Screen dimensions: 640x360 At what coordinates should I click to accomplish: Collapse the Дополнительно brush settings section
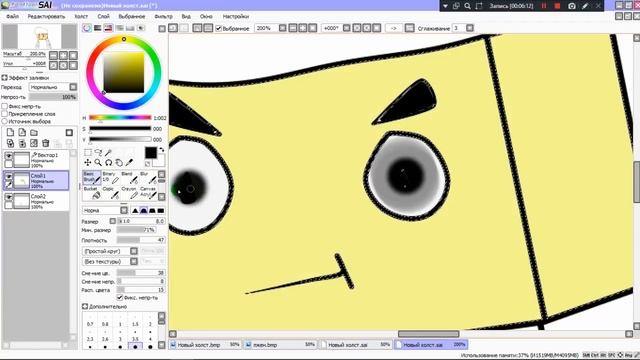click(85, 306)
